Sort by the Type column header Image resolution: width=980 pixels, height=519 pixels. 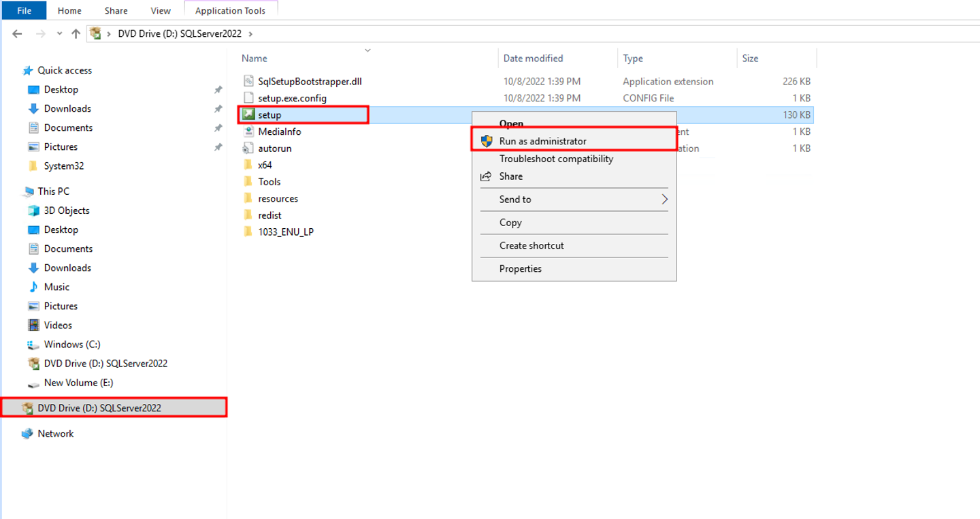tap(633, 59)
